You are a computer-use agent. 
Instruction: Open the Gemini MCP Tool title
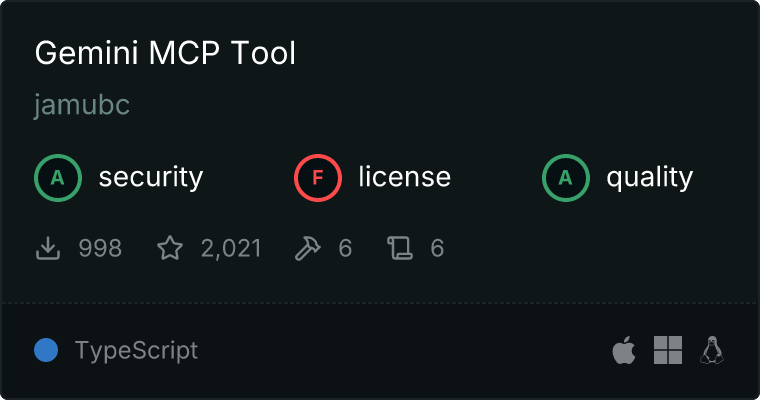(165, 53)
